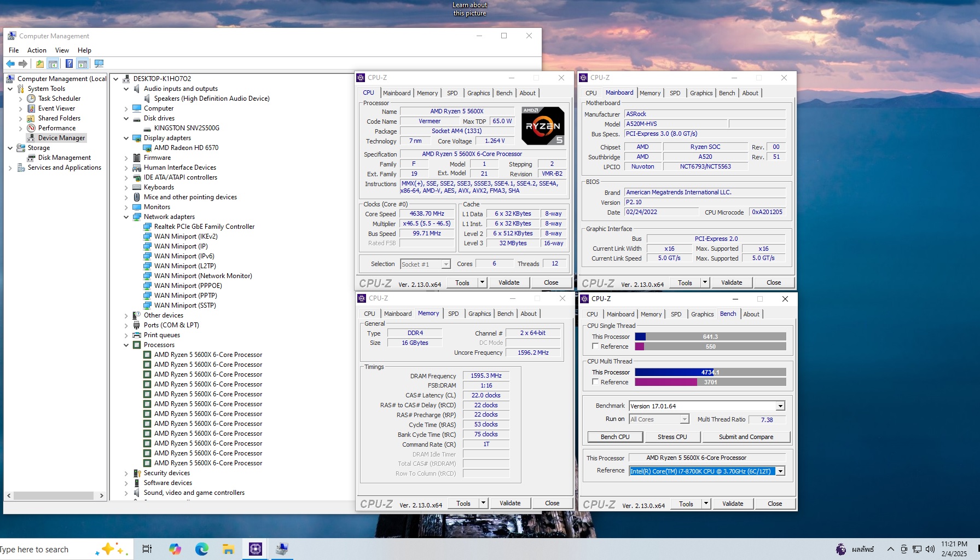Click Tools button in Bench CPU-Z window
980x560 pixels.
point(686,504)
